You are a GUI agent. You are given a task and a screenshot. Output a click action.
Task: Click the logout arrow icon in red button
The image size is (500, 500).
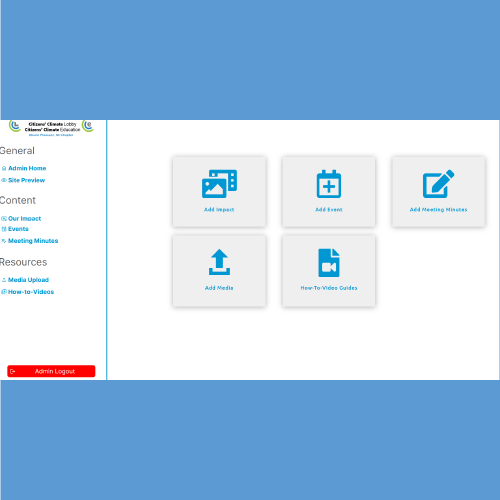click(x=13, y=371)
